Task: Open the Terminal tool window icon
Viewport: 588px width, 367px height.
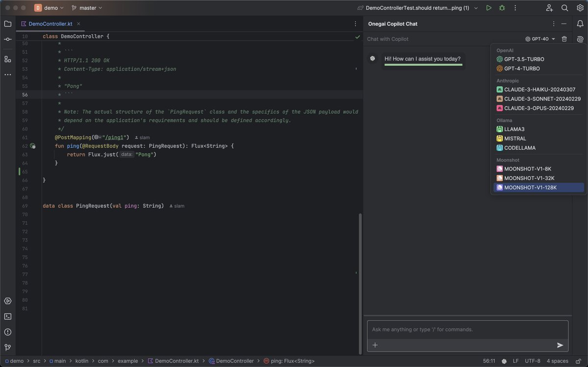Action: coord(7,316)
